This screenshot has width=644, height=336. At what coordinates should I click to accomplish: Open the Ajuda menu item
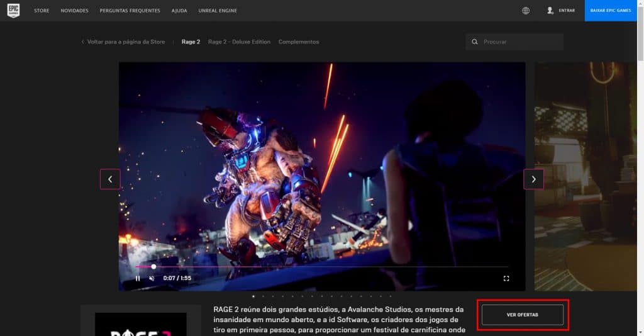179,11
